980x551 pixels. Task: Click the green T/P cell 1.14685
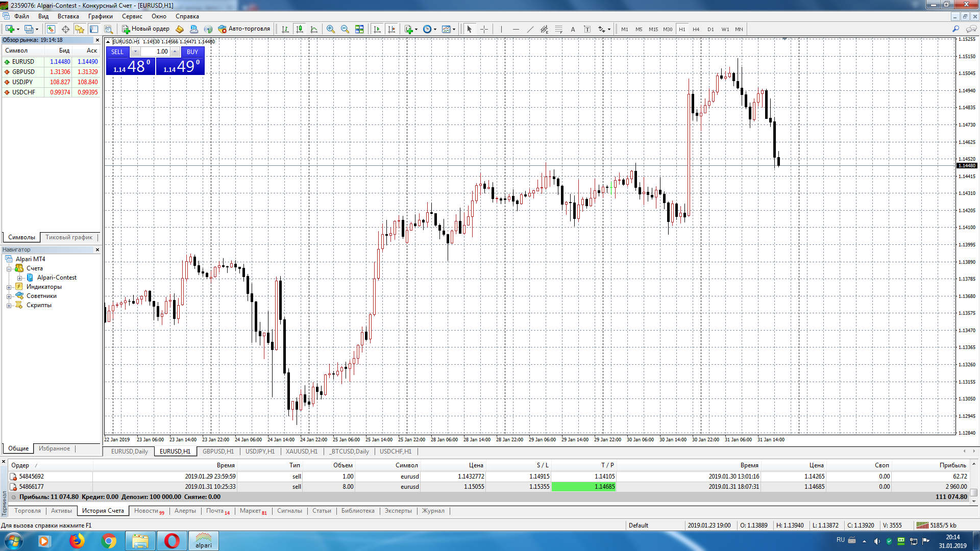[x=583, y=487]
